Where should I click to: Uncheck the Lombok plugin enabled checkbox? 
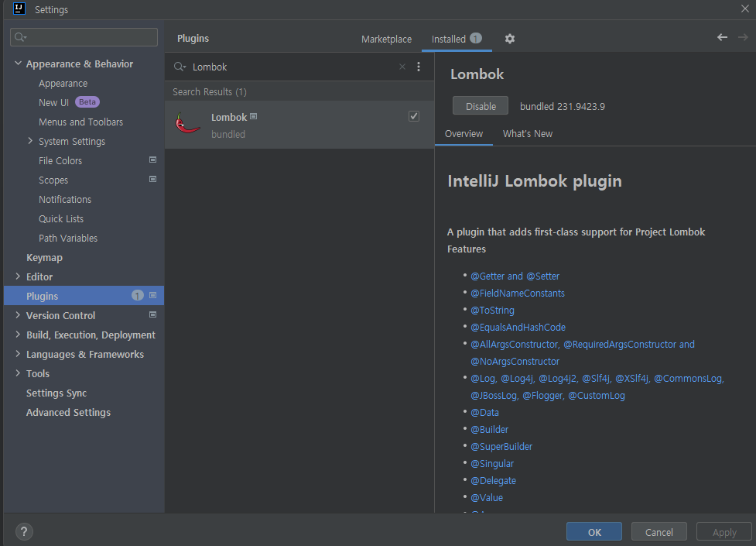click(x=414, y=116)
